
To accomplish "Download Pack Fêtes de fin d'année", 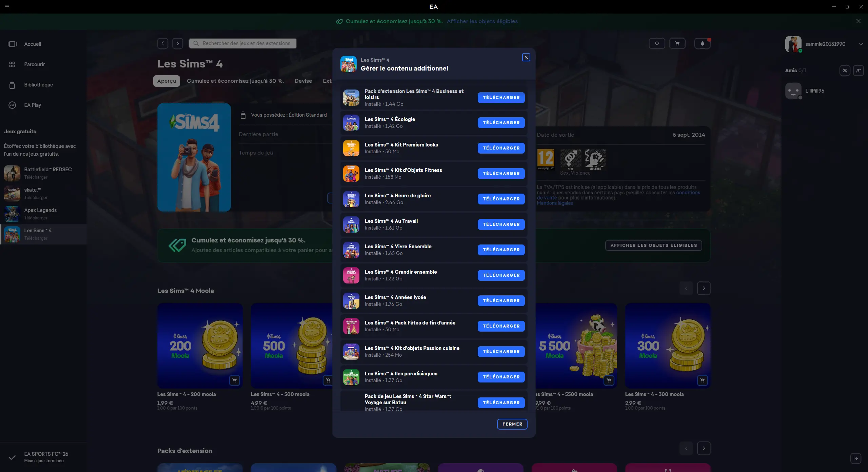I will [x=501, y=326].
